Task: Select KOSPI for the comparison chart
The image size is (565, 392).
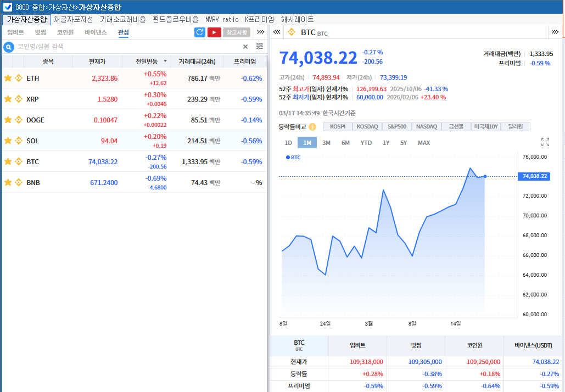Action: pos(338,126)
